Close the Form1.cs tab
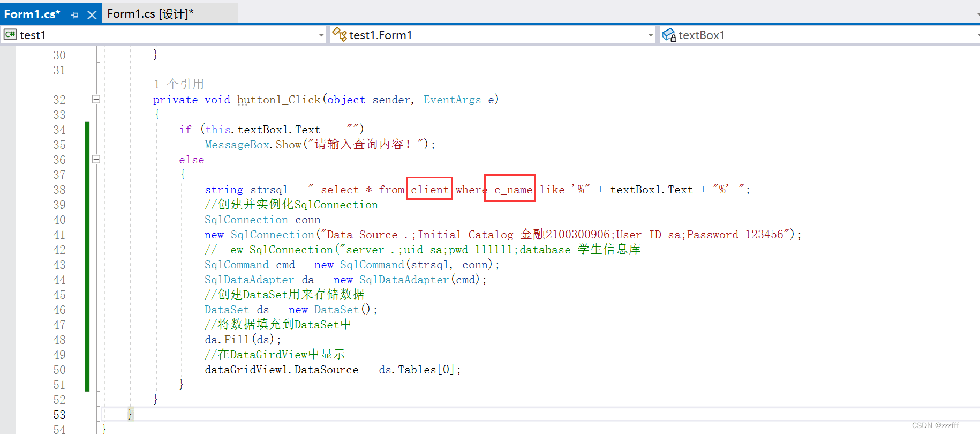Image resolution: width=980 pixels, height=434 pixels. [92, 15]
